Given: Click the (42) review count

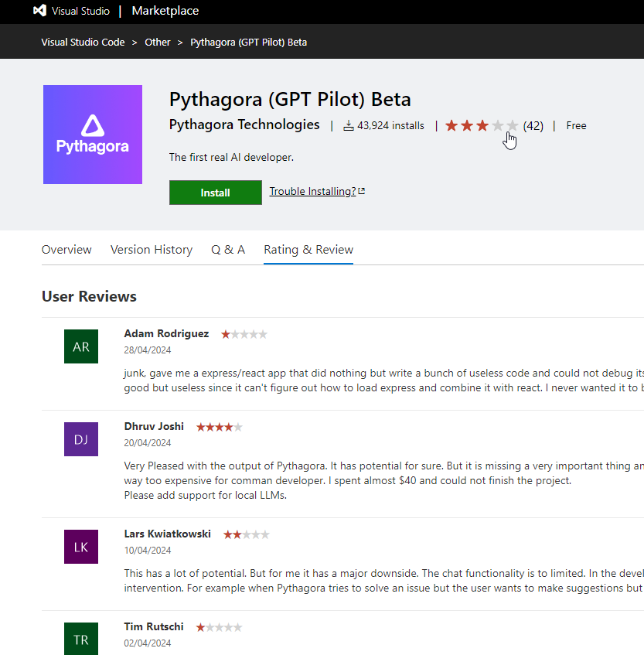Looking at the screenshot, I should coord(533,125).
